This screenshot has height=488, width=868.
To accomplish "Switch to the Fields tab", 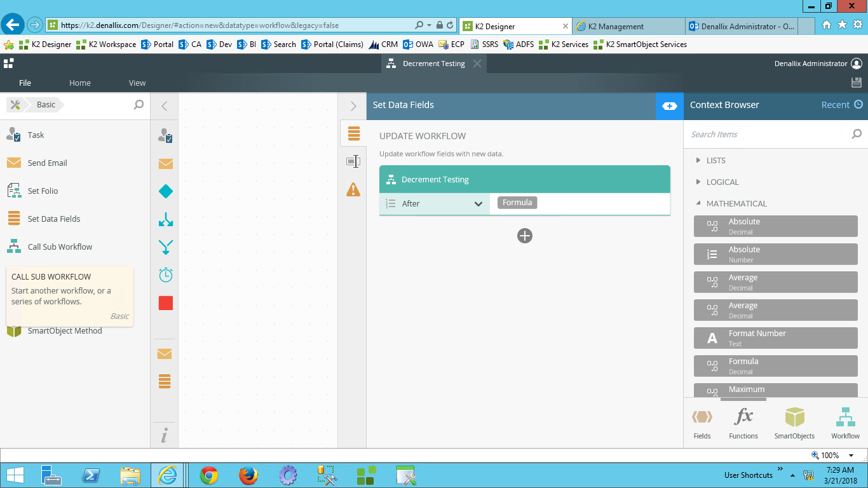I will coord(702,424).
